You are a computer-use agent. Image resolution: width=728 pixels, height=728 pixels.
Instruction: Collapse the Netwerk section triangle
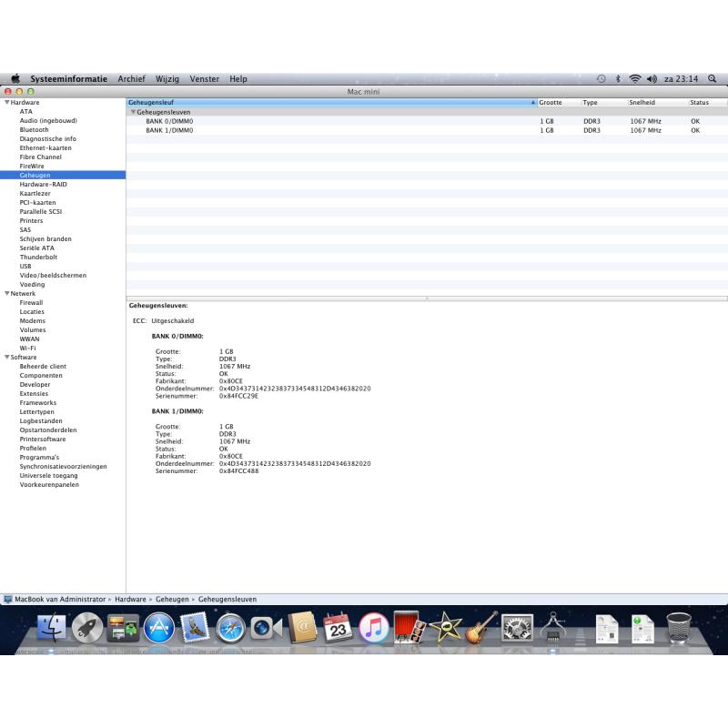7,293
